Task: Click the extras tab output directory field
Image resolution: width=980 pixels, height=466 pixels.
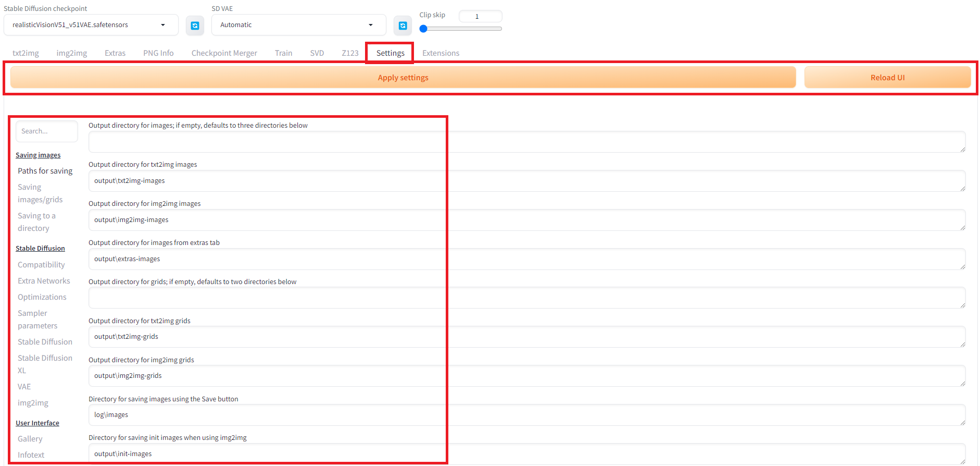Action: (x=527, y=259)
